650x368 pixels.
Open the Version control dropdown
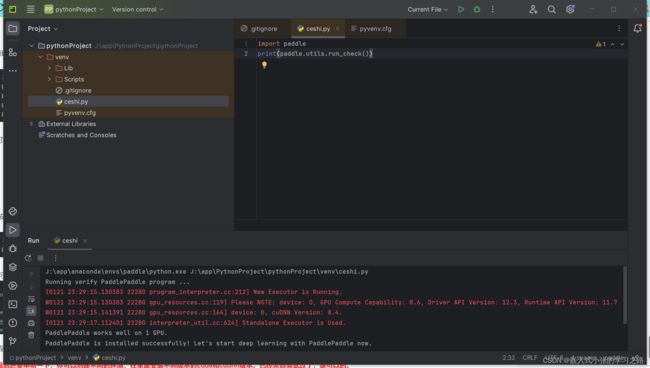coord(138,9)
